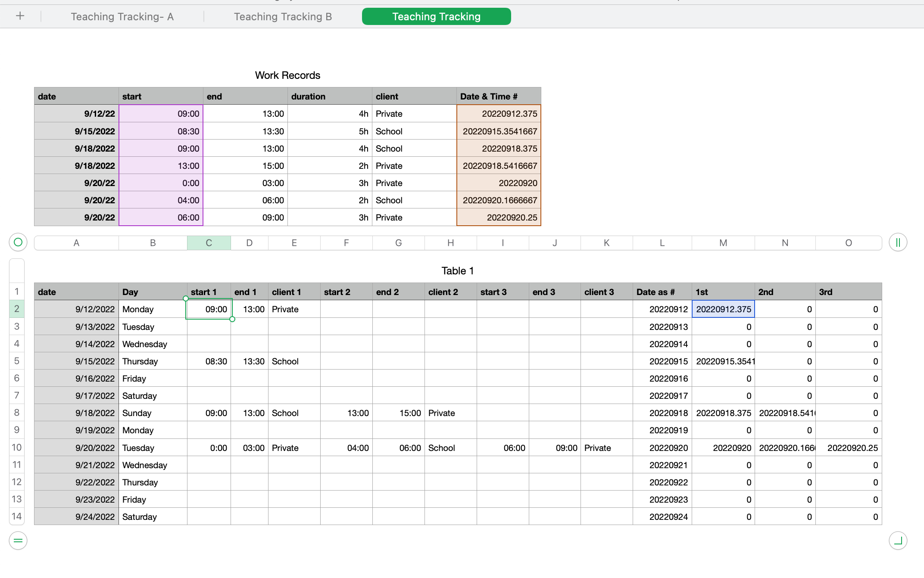Open the Teaching Tracking B sheet tab

283,16
